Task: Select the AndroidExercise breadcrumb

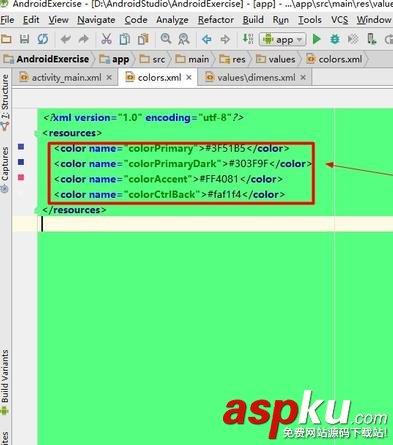Action: [46, 59]
